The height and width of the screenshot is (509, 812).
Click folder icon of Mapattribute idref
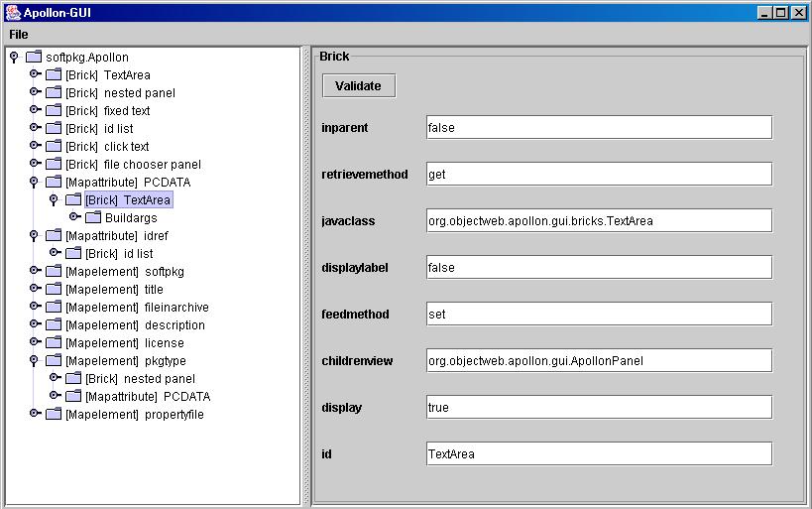click(x=54, y=236)
